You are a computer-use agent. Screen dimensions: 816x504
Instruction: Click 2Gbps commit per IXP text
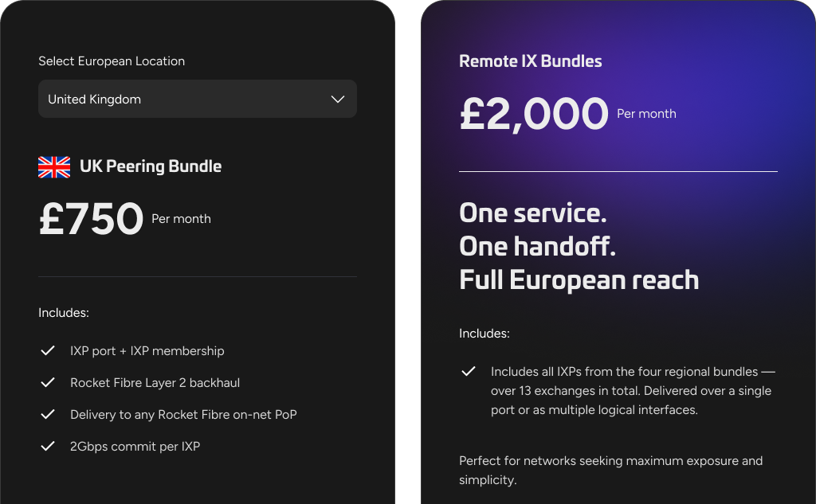pyautogui.click(x=135, y=446)
